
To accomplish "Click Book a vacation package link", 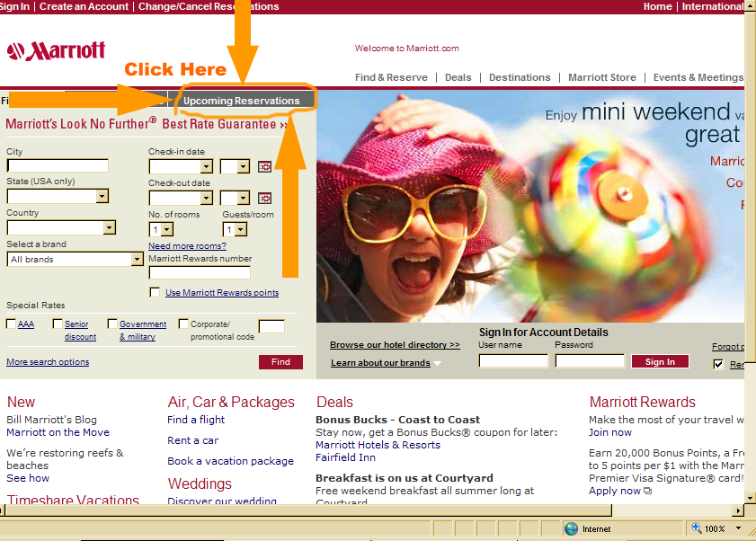I will pos(230,461).
